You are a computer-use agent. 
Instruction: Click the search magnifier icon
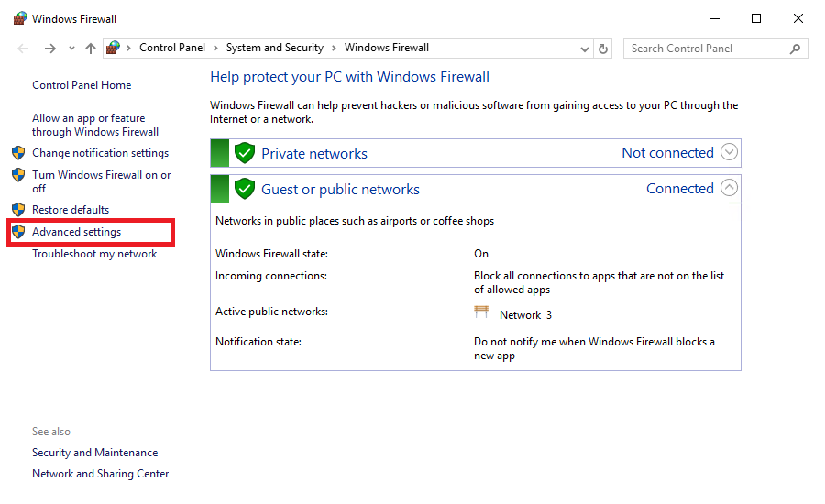(795, 49)
